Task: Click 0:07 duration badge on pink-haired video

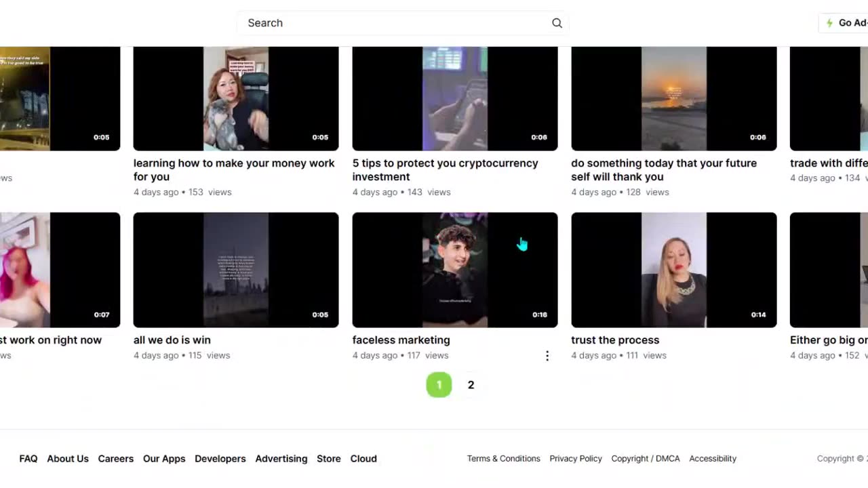Action: (x=102, y=314)
